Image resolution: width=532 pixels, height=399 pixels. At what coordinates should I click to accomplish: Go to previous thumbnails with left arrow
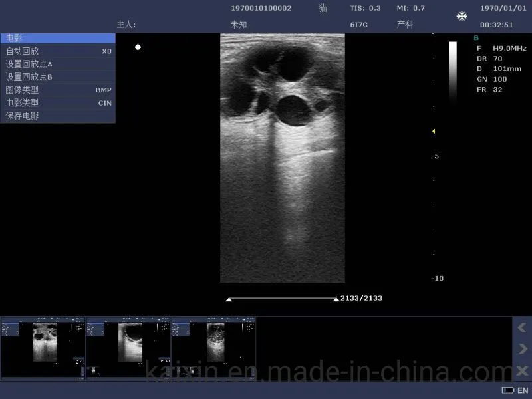click(522, 328)
